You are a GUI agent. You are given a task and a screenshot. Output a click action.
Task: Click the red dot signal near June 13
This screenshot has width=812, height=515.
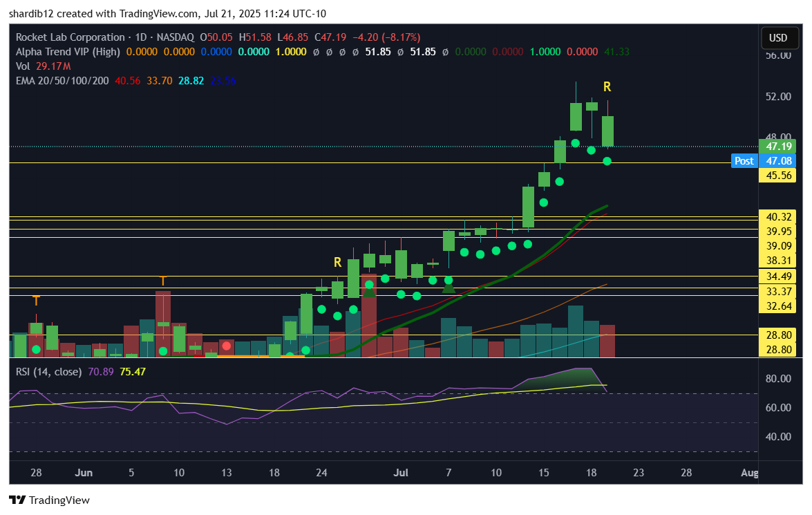tap(226, 346)
